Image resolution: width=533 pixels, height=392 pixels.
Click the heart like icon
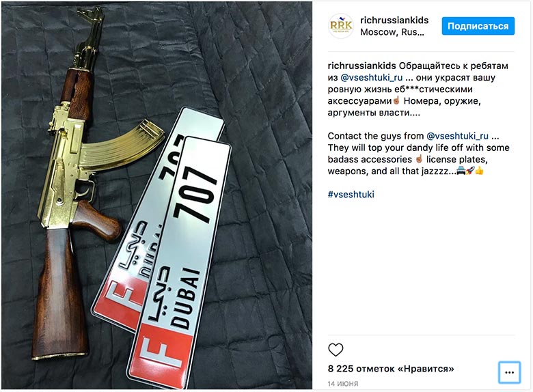(x=336, y=350)
